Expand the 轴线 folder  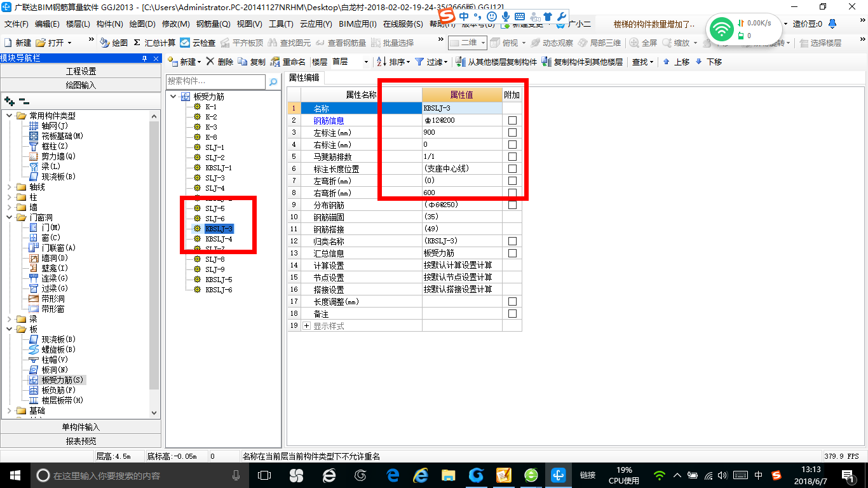point(10,187)
